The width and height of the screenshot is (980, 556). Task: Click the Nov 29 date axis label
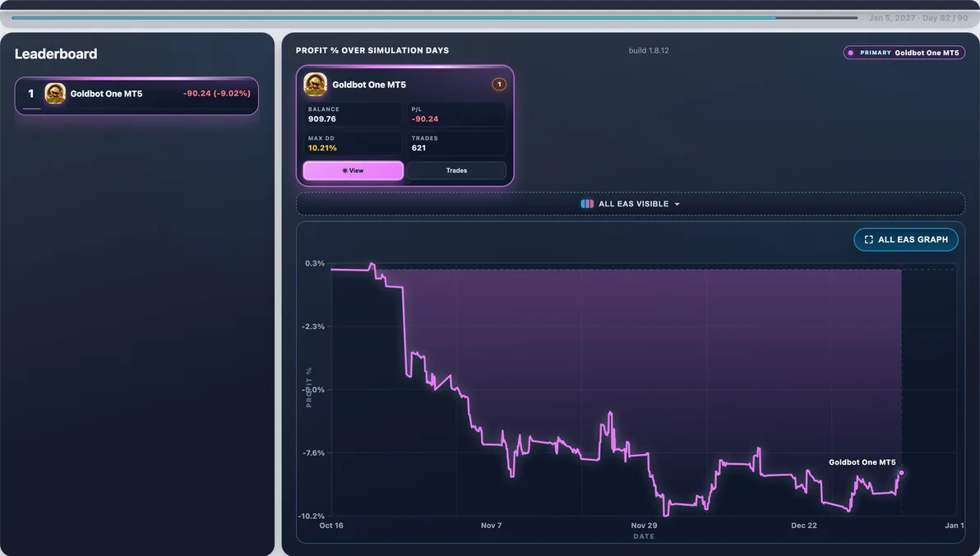click(x=644, y=526)
